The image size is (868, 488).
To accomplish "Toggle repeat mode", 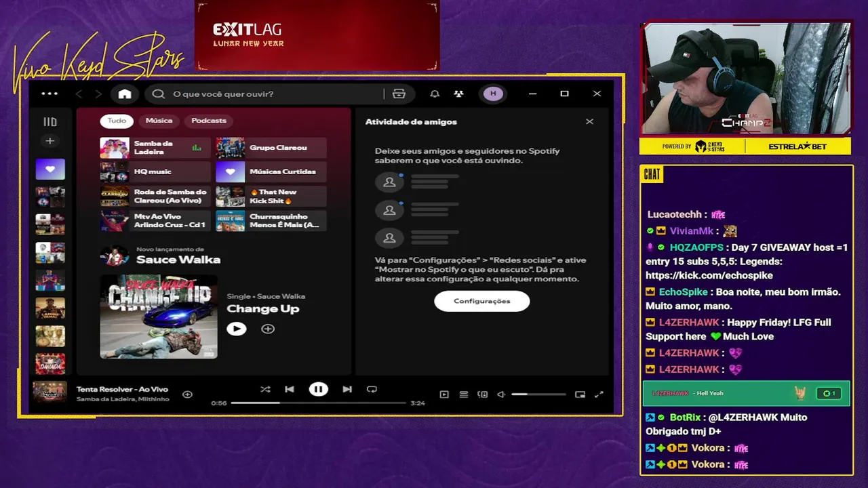I will (x=372, y=389).
